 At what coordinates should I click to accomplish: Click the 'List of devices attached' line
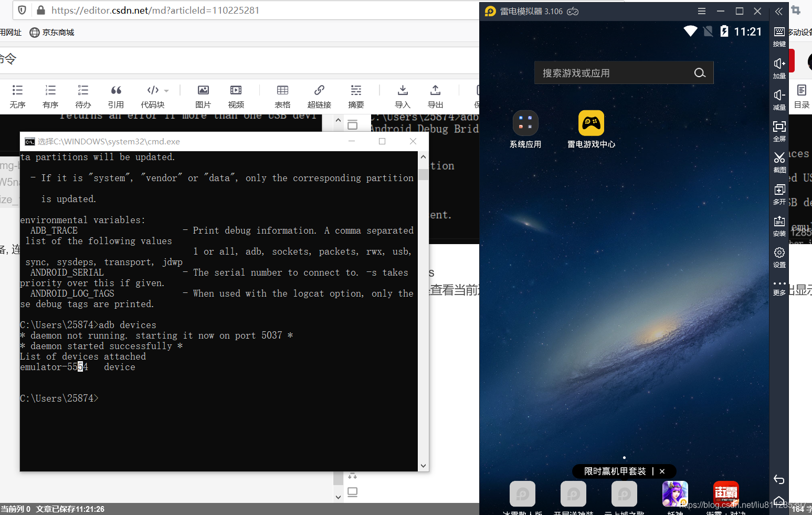coord(83,356)
